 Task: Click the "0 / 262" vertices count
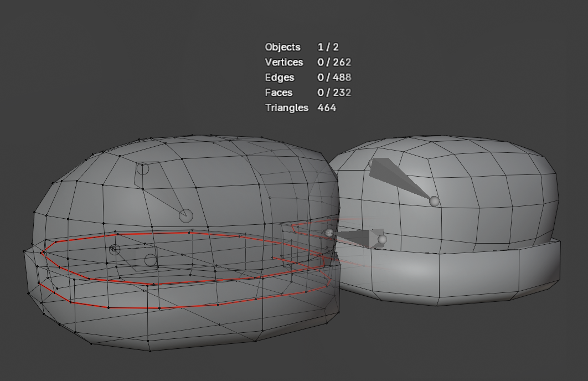point(334,62)
